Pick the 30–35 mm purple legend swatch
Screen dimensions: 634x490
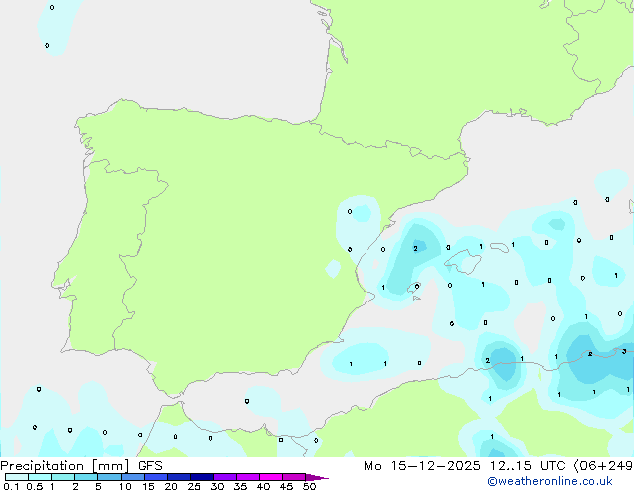click(x=225, y=477)
